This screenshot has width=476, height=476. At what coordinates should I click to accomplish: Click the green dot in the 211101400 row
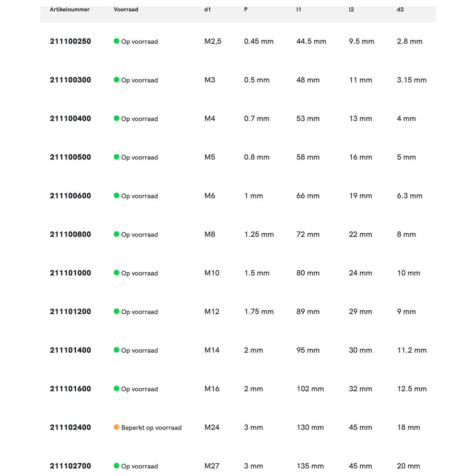(x=116, y=350)
